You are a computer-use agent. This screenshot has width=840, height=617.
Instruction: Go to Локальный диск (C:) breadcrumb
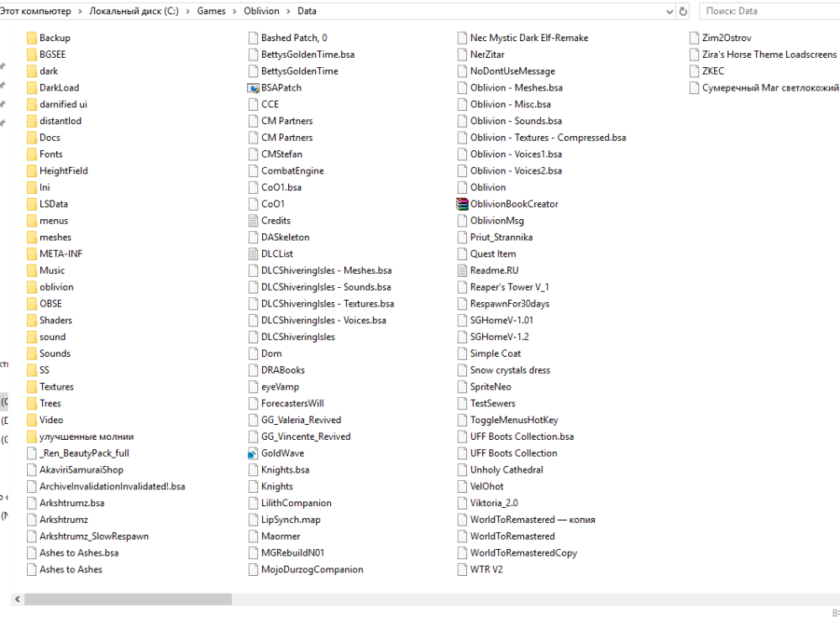point(134,11)
